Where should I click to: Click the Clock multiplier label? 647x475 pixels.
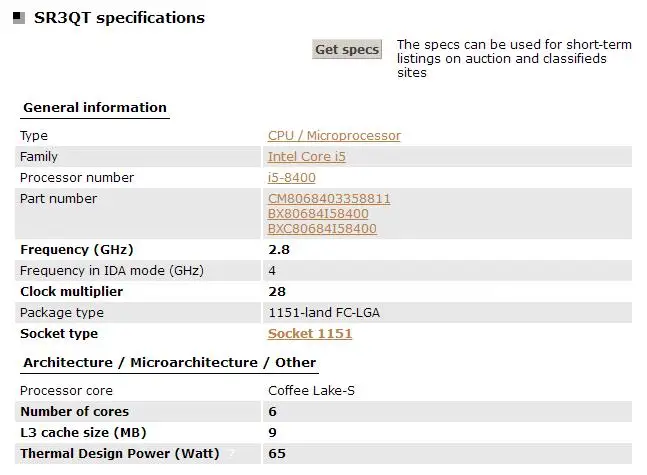click(x=72, y=292)
